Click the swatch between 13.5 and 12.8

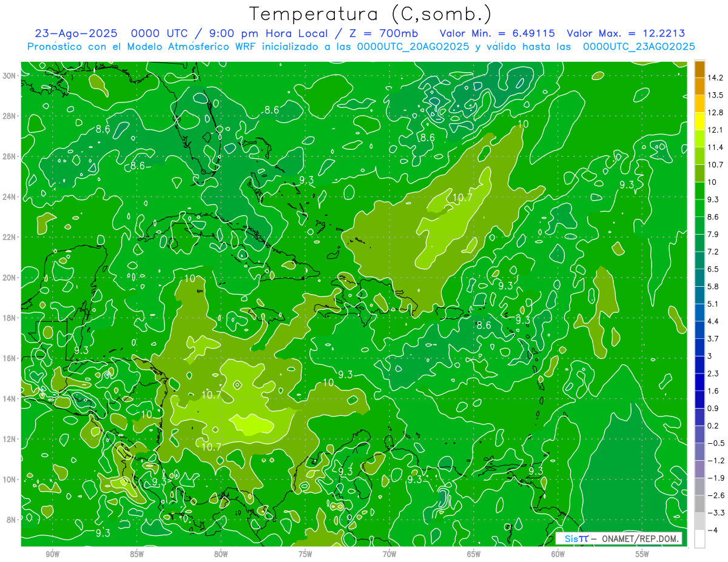tap(699, 104)
